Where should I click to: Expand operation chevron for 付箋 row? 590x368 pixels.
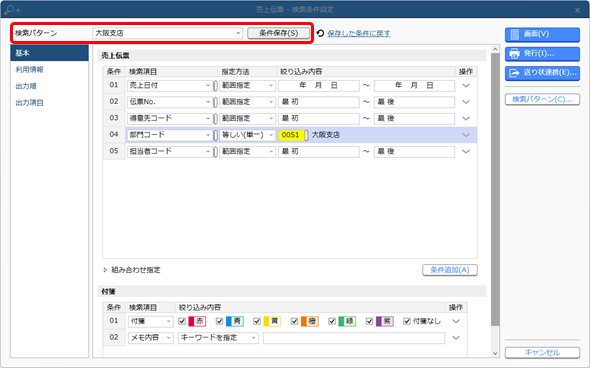tap(456, 321)
